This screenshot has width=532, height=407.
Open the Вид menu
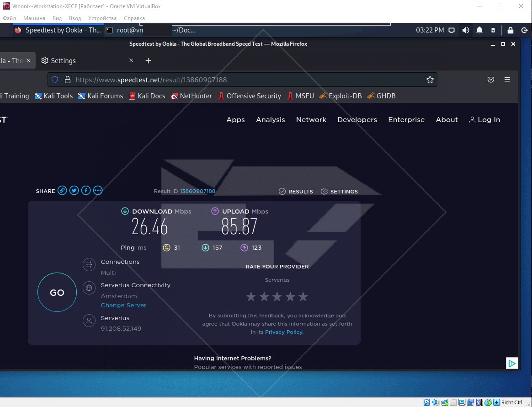click(x=57, y=18)
